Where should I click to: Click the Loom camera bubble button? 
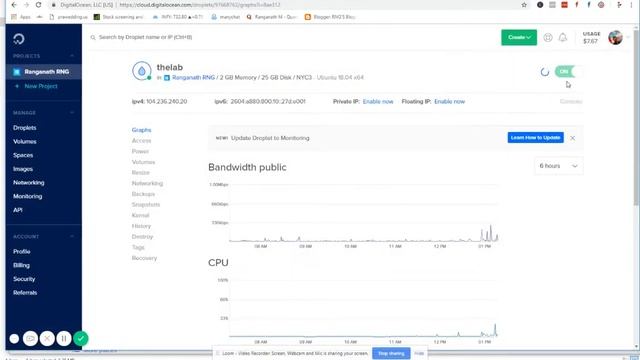(30, 338)
